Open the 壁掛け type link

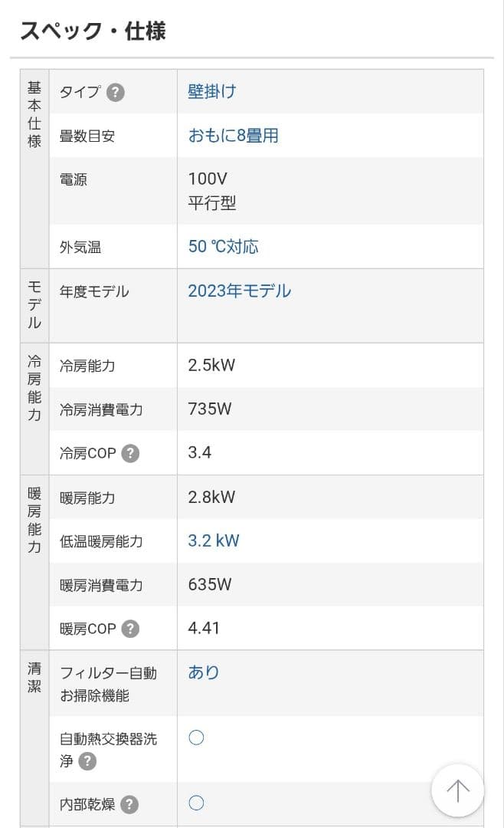point(212,92)
